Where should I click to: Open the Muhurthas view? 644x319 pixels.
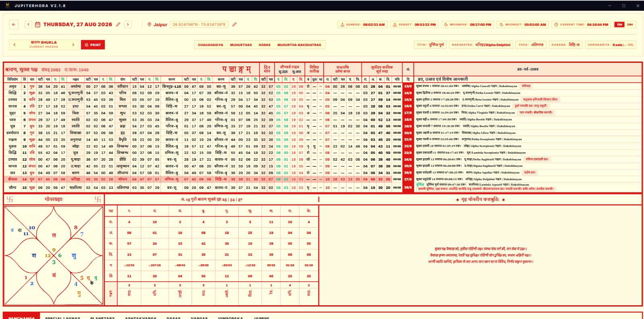(241, 45)
